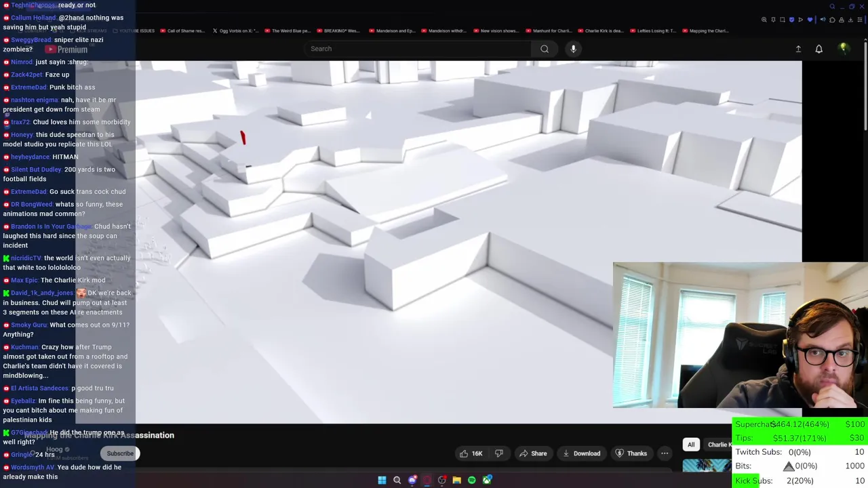Viewport: 868px width, 488px height.
Task: Open the YouTube account avatar menu
Action: tap(844, 49)
